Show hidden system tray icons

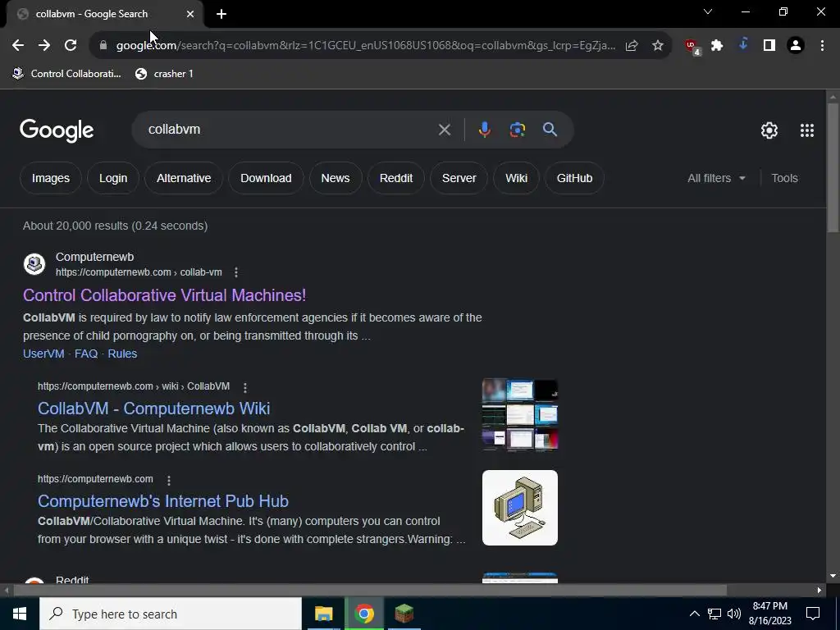694,614
